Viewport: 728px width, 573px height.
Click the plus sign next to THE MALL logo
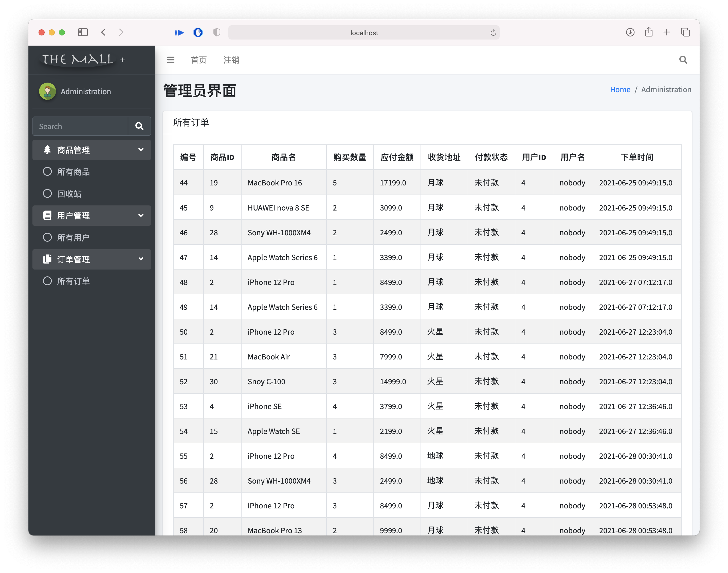click(122, 60)
